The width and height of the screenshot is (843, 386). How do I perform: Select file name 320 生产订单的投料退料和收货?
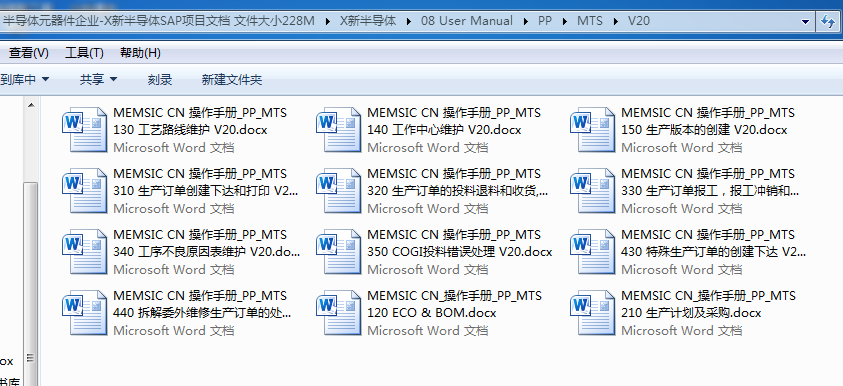coord(458,182)
